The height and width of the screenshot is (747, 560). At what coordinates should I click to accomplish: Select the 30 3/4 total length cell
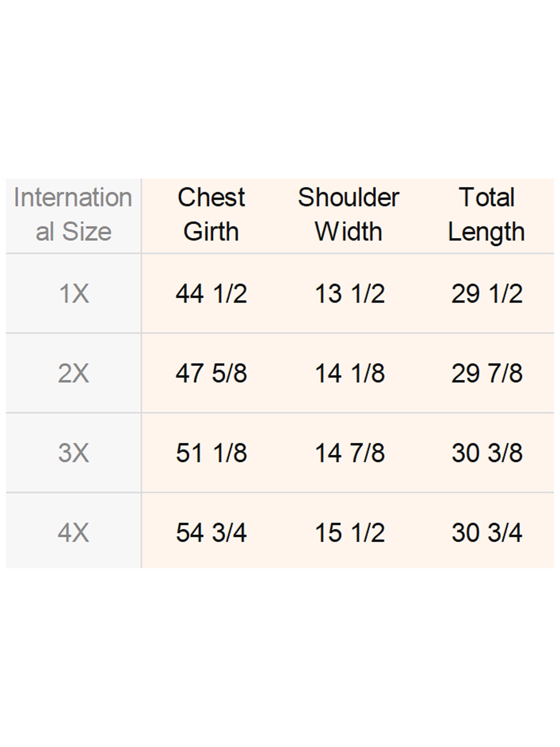[487, 532]
